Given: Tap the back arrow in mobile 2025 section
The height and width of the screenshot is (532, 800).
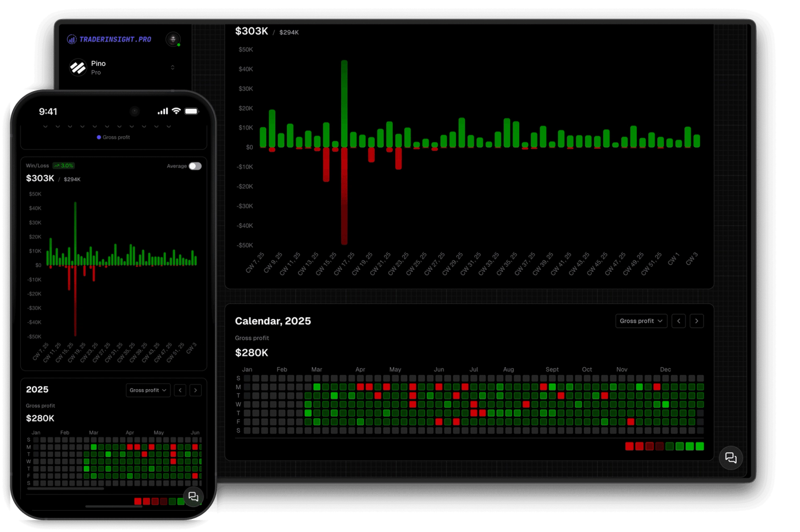Looking at the screenshot, I should point(180,390).
